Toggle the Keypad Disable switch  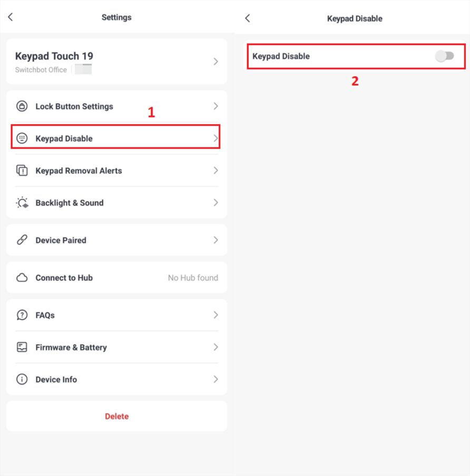pos(445,56)
